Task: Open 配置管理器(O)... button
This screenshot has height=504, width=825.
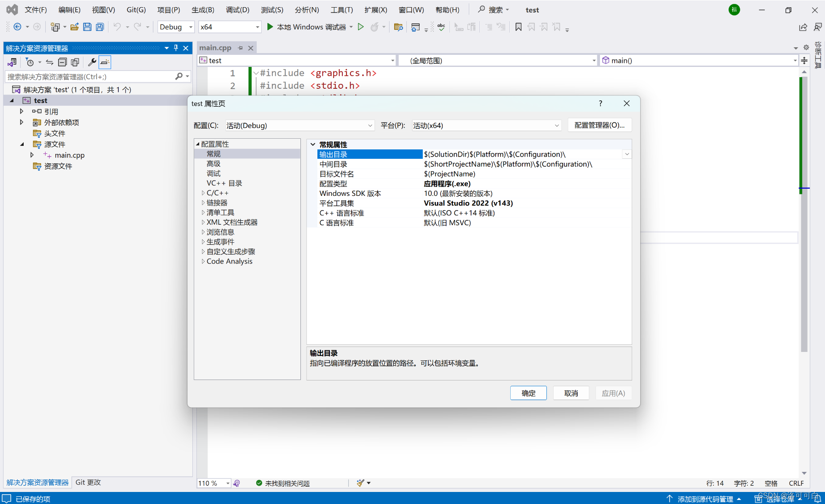Action: pyautogui.click(x=599, y=125)
